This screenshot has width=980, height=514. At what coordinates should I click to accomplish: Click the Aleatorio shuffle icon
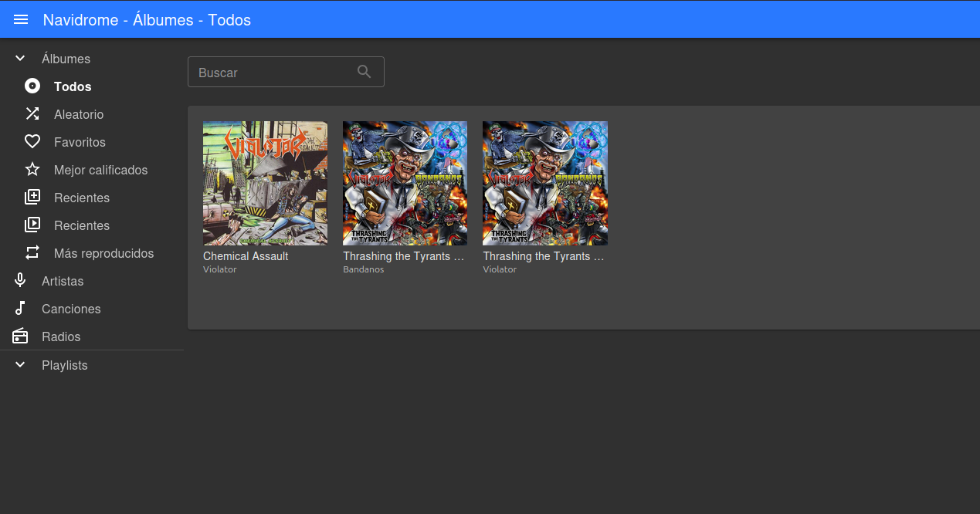tap(32, 114)
